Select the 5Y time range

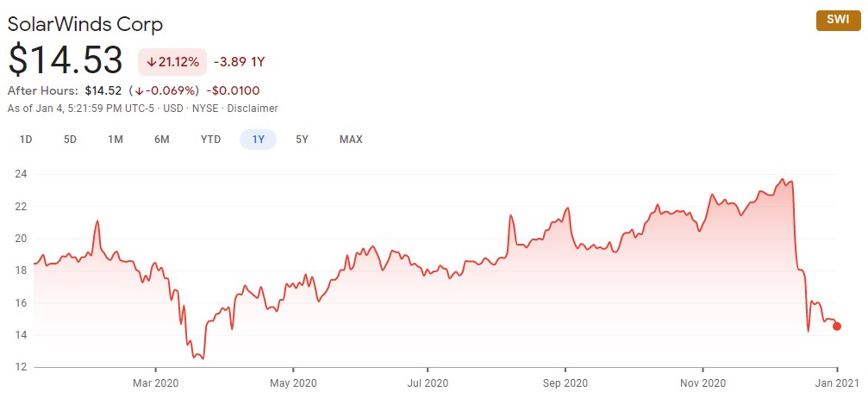pyautogui.click(x=302, y=140)
